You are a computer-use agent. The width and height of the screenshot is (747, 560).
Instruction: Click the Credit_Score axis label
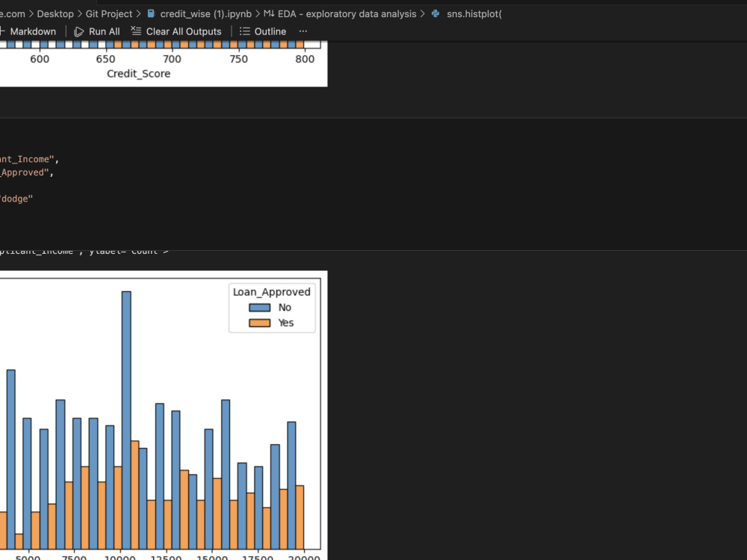click(139, 73)
